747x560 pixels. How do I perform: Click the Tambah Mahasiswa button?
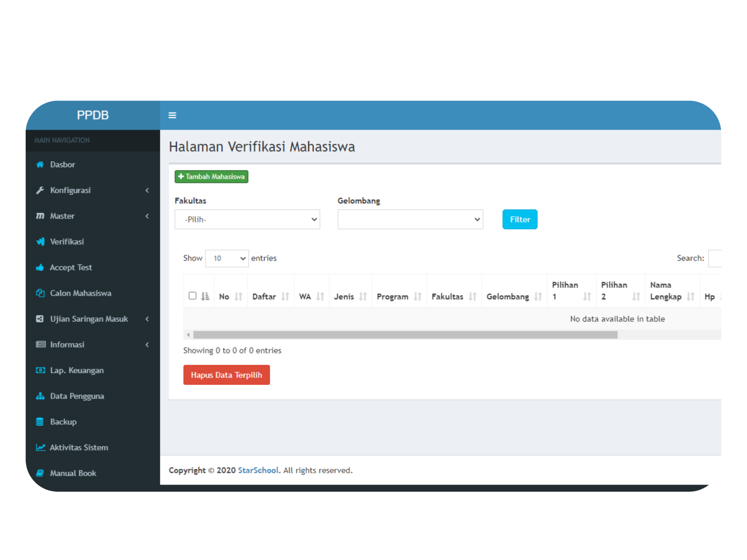[211, 176]
